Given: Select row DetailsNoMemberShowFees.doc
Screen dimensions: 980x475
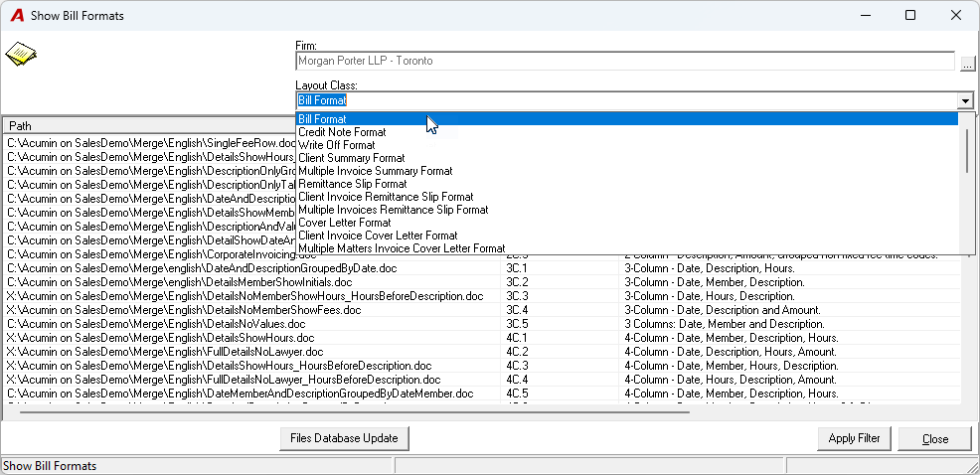Looking at the screenshot, I should [481, 310].
